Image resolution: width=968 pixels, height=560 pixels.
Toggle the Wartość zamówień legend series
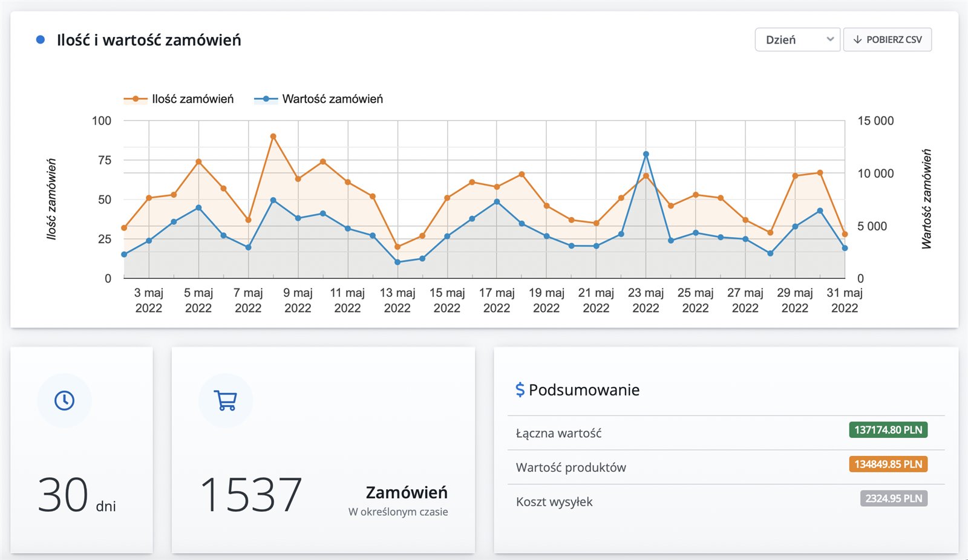[319, 99]
